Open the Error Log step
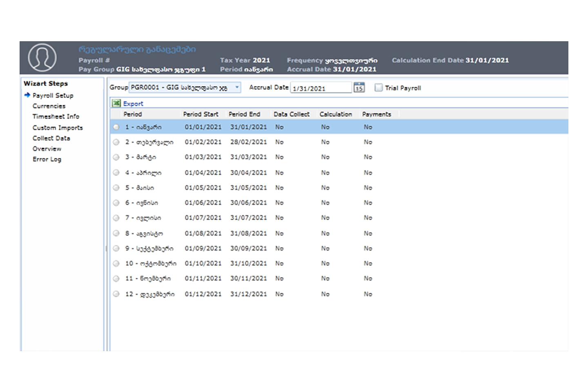 47,160
